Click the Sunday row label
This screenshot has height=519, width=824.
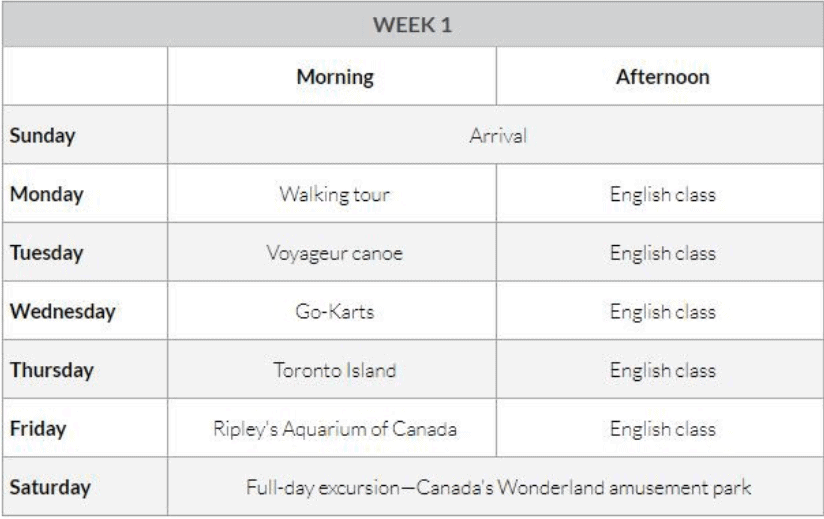(x=43, y=136)
